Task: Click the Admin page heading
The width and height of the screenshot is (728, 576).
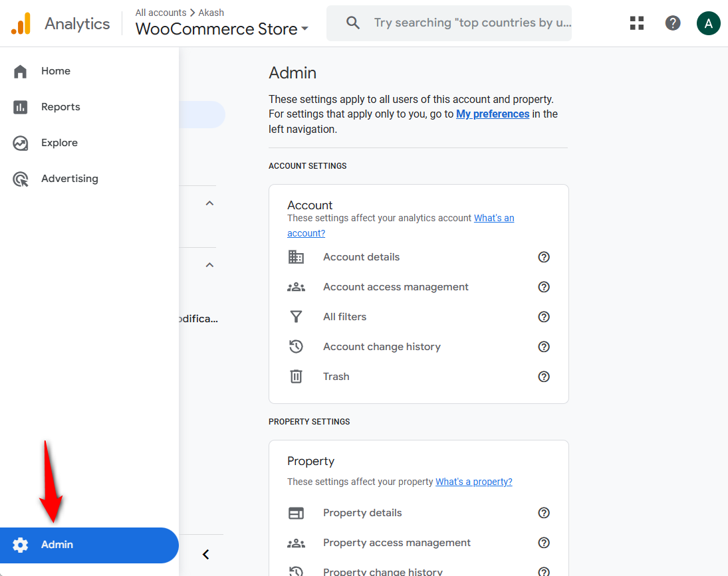Action: (x=293, y=73)
